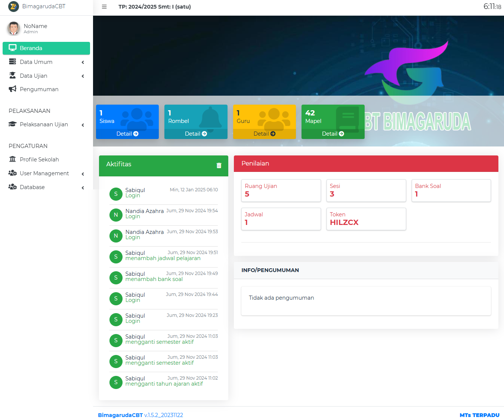Expand the Data Umum chevron
This screenshot has height=420, width=504.
click(x=83, y=62)
